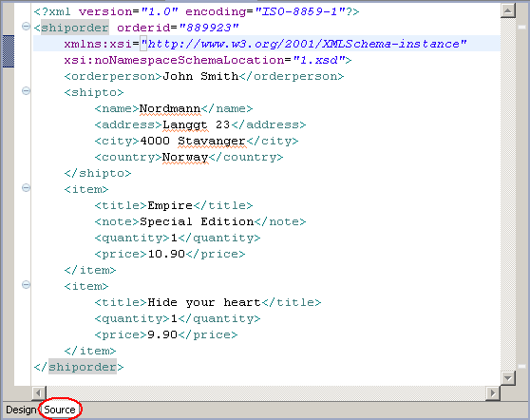Click the xsi:noNamespaceSchemaLocation attribute

click(x=174, y=60)
